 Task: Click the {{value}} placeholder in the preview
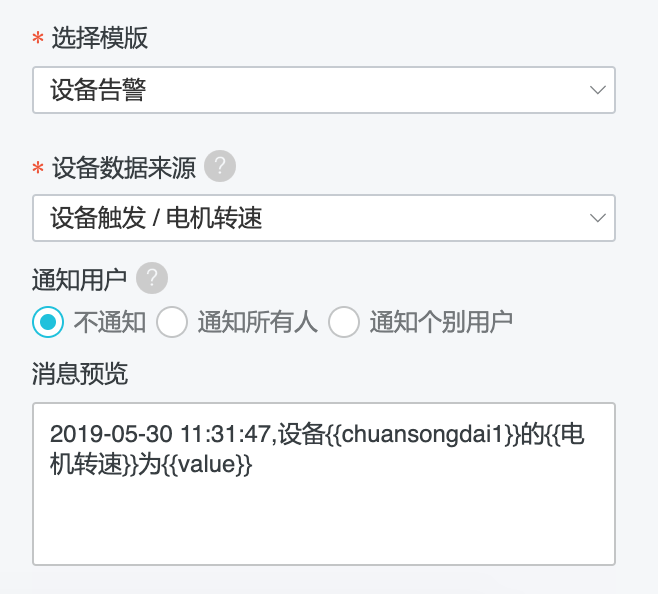pos(206,465)
